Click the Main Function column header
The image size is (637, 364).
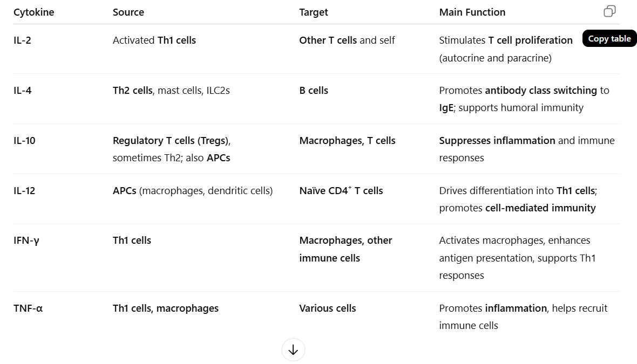(472, 12)
